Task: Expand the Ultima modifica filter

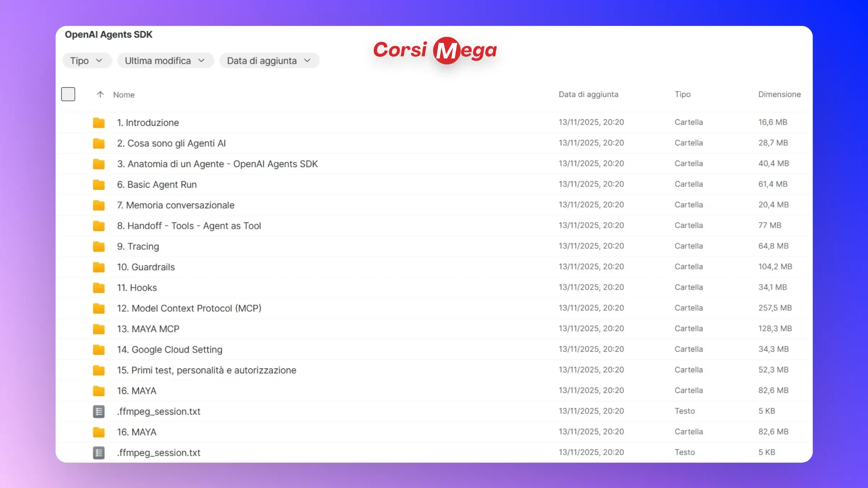Action: point(165,61)
